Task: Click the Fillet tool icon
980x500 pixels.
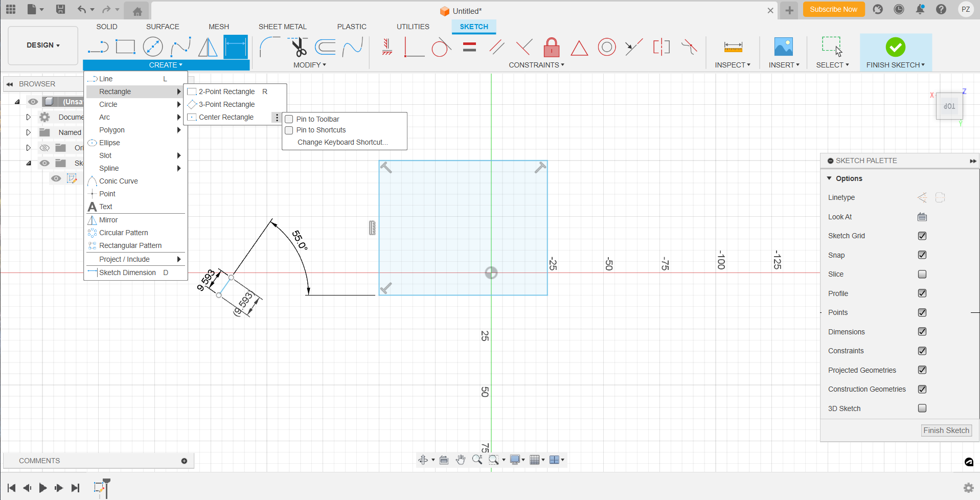Action: point(269,48)
